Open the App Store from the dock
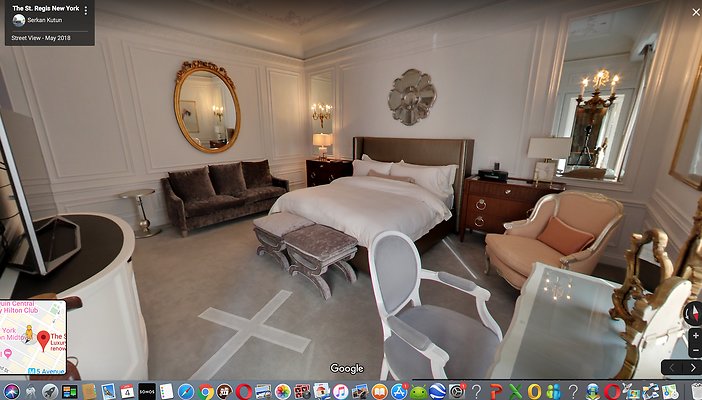The width and height of the screenshot is (702, 400). point(399,391)
